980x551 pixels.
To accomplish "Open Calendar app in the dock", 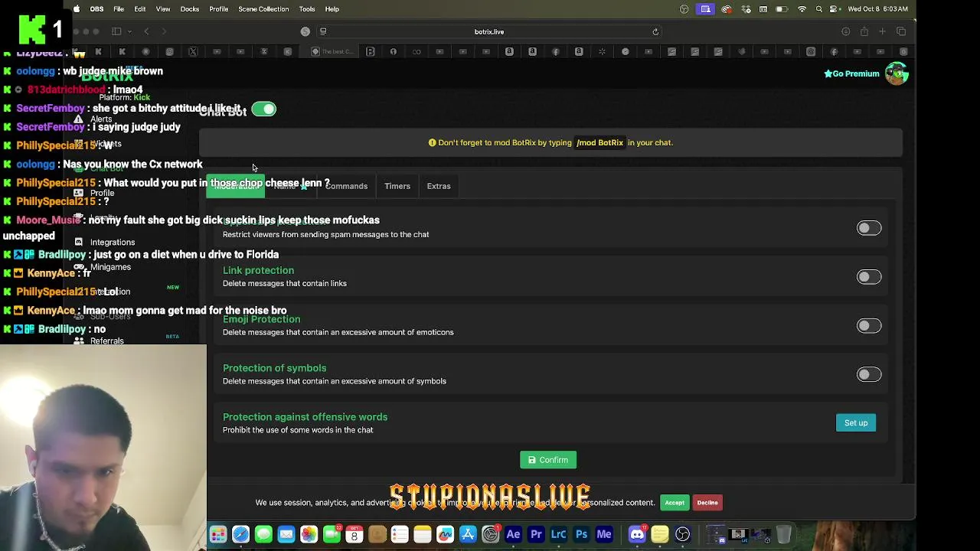I will coord(354,534).
